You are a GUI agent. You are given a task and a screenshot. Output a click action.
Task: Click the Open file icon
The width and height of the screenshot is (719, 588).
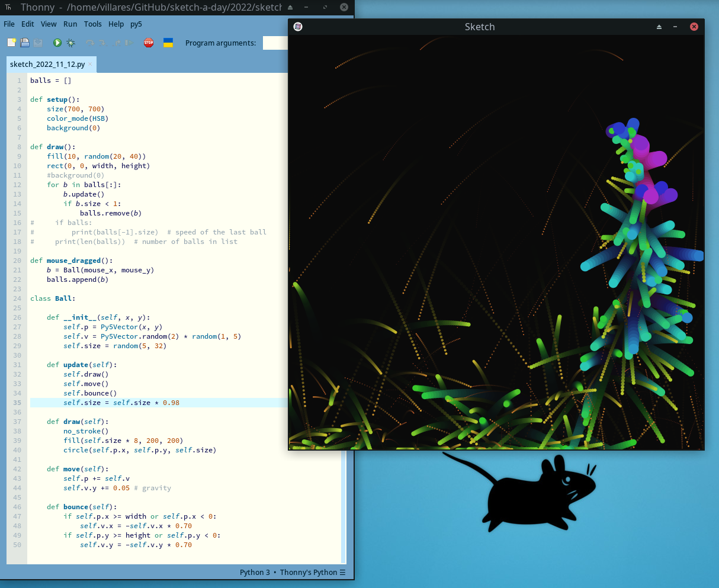[x=25, y=43]
